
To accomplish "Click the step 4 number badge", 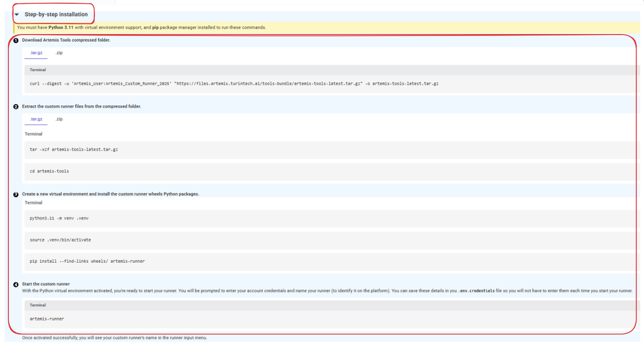I will (x=16, y=285).
